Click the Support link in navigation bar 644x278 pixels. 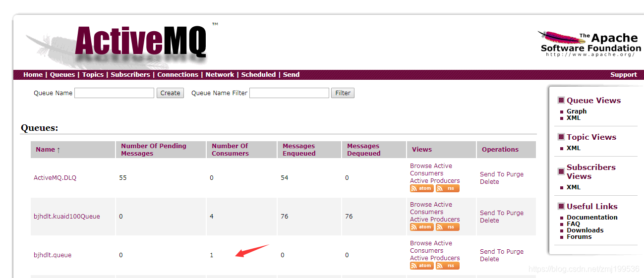[624, 75]
